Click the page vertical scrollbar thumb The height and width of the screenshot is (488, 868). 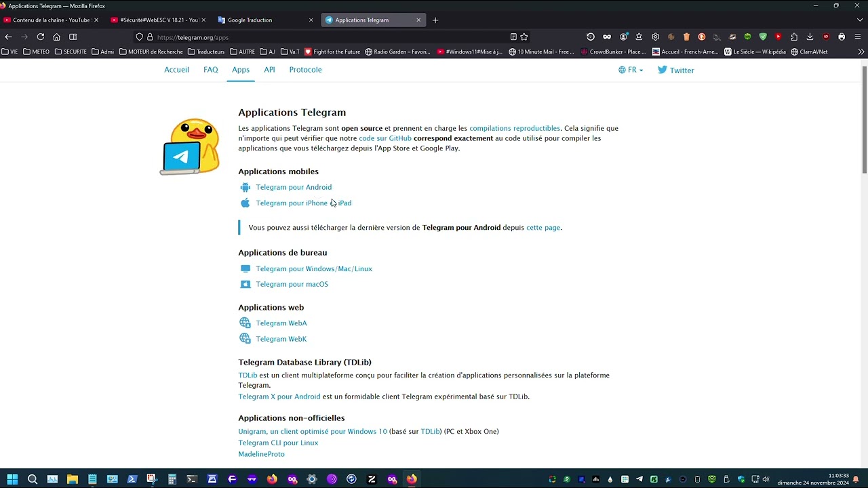click(864, 119)
